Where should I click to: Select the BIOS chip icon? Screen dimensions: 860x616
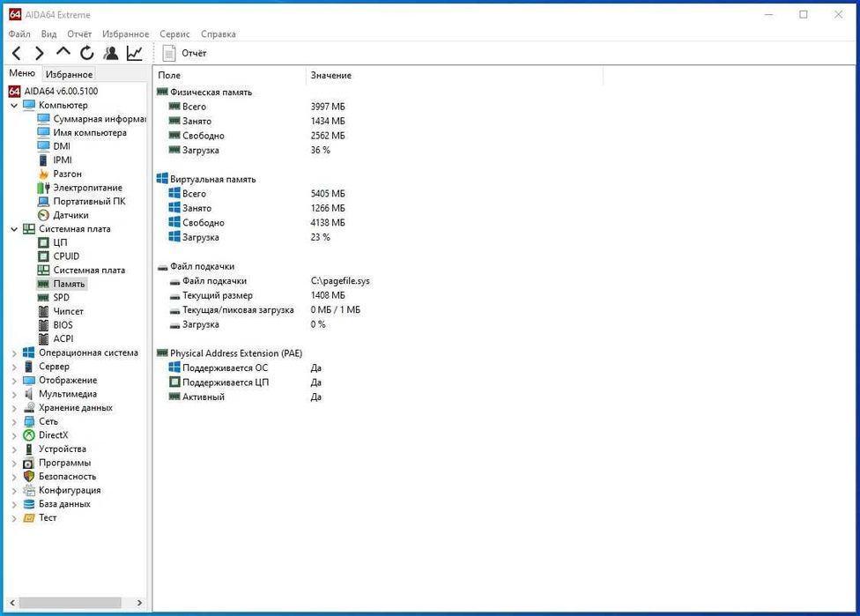click(x=43, y=325)
